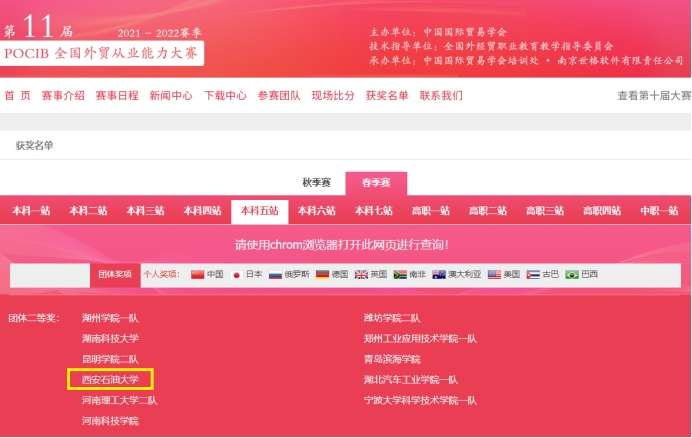This screenshot has width=692, height=438.
Task: Click the China flag icon
Action: (197, 274)
